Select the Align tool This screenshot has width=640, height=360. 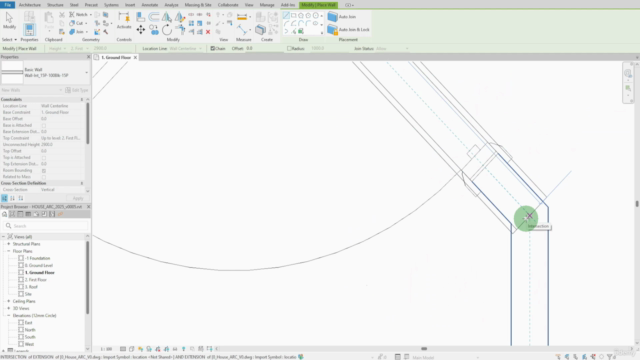[x=140, y=17]
